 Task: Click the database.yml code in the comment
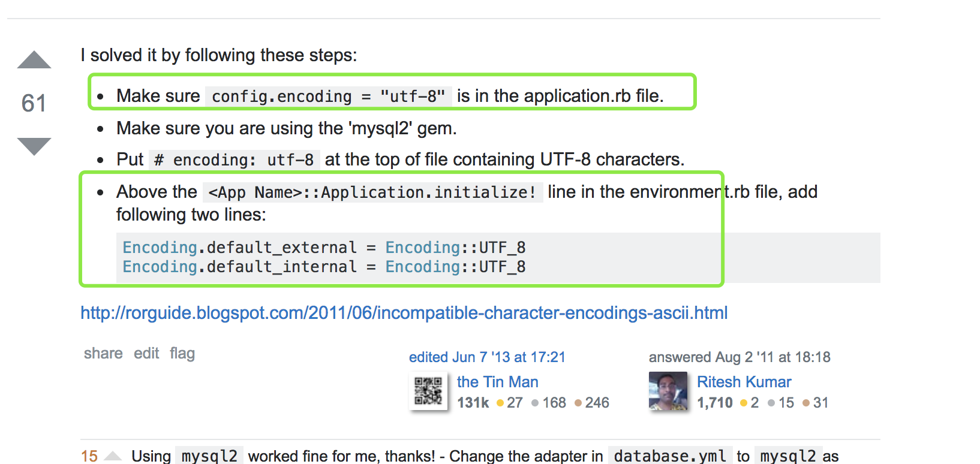point(670,456)
